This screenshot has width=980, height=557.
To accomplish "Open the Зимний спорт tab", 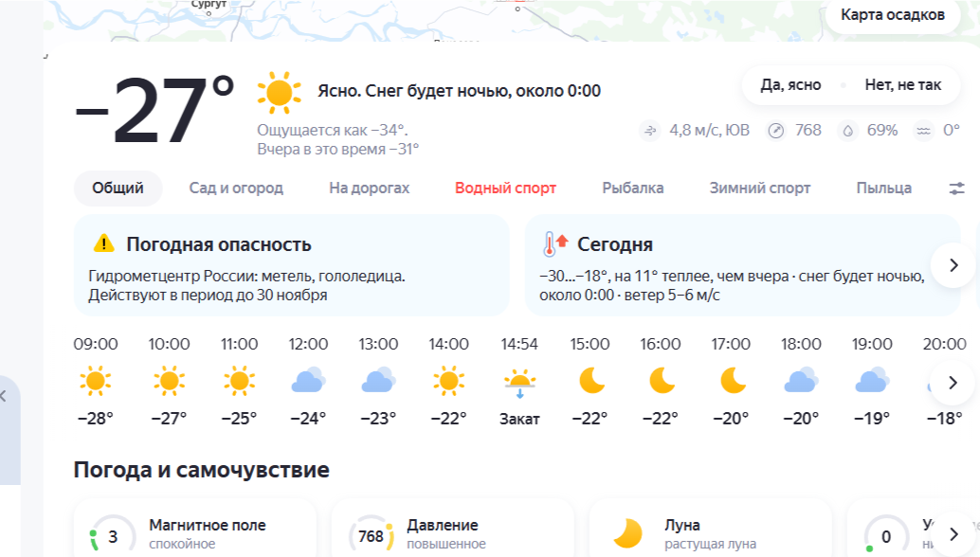I will click(x=759, y=188).
